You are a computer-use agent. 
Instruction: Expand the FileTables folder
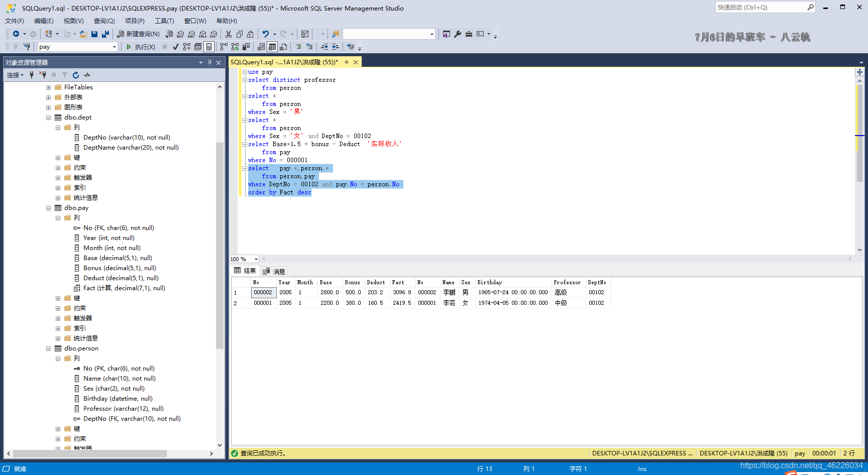coord(49,87)
